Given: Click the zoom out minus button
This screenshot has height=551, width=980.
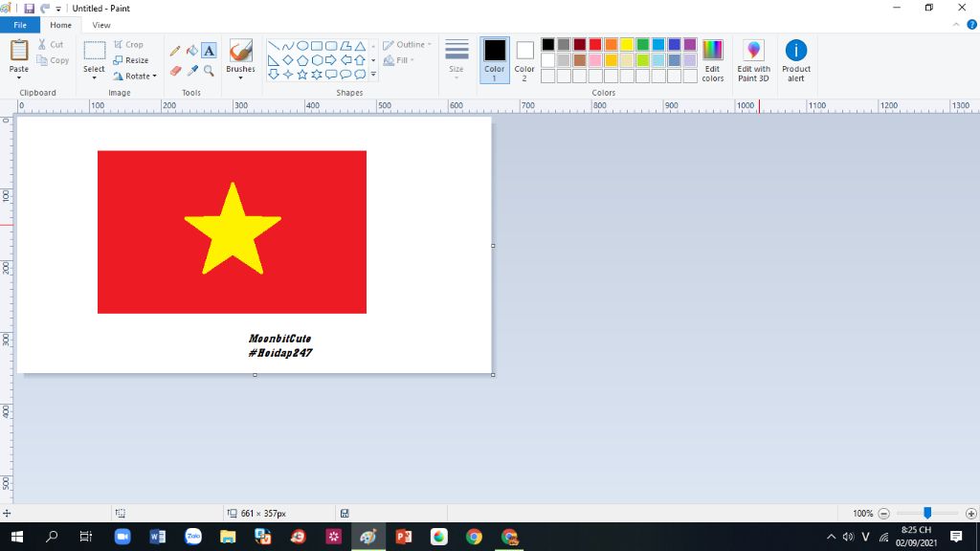Looking at the screenshot, I should click(x=883, y=514).
